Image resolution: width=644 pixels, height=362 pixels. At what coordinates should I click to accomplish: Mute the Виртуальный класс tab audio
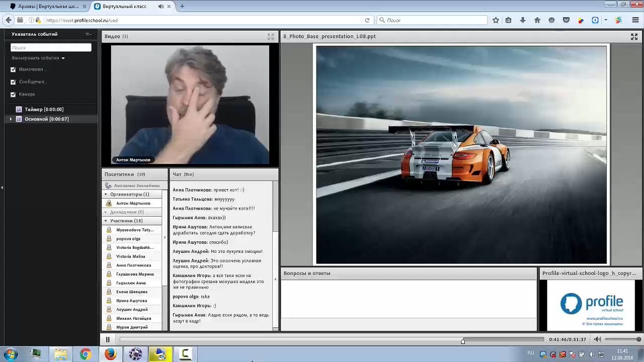tap(160, 7)
